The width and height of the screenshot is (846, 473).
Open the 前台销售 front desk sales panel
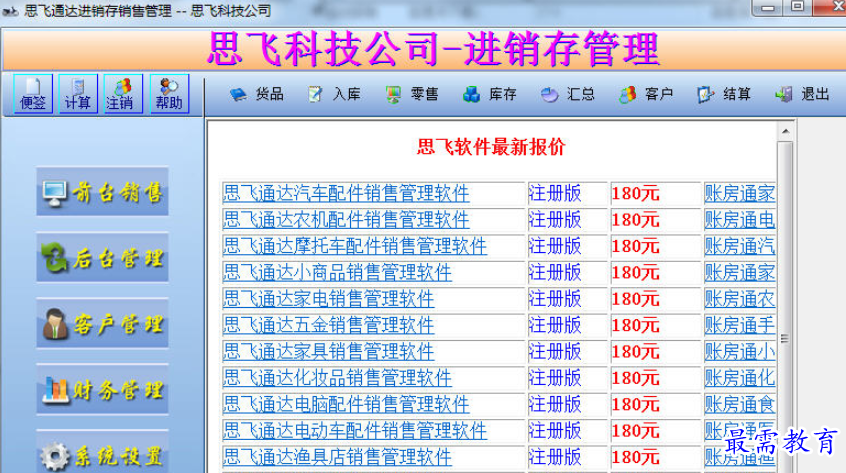tap(103, 192)
